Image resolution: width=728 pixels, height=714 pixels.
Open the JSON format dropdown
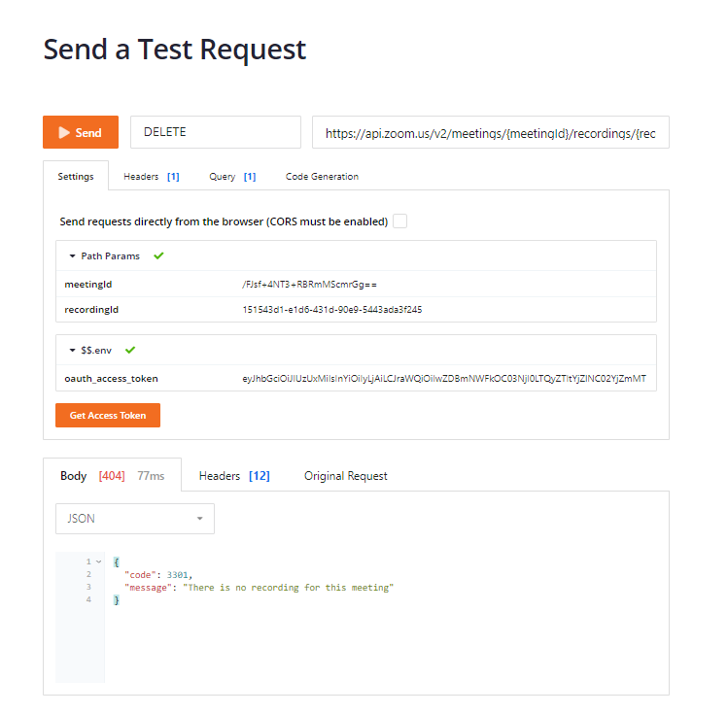(x=135, y=519)
